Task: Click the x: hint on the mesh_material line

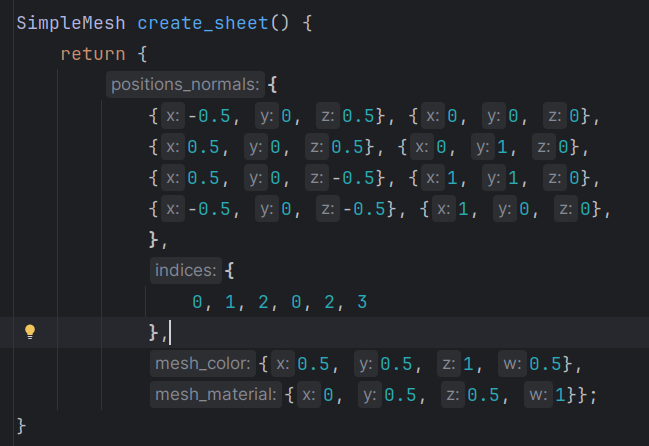Action: click(x=308, y=395)
